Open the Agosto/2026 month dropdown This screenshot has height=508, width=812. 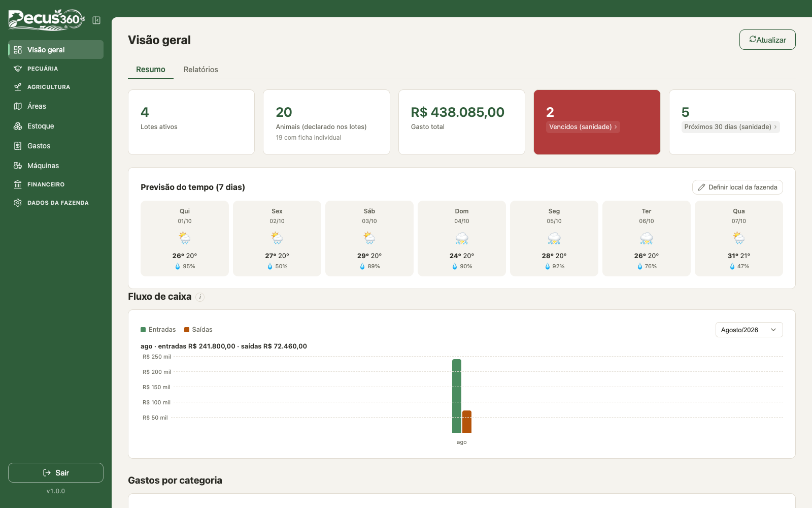pyautogui.click(x=749, y=330)
